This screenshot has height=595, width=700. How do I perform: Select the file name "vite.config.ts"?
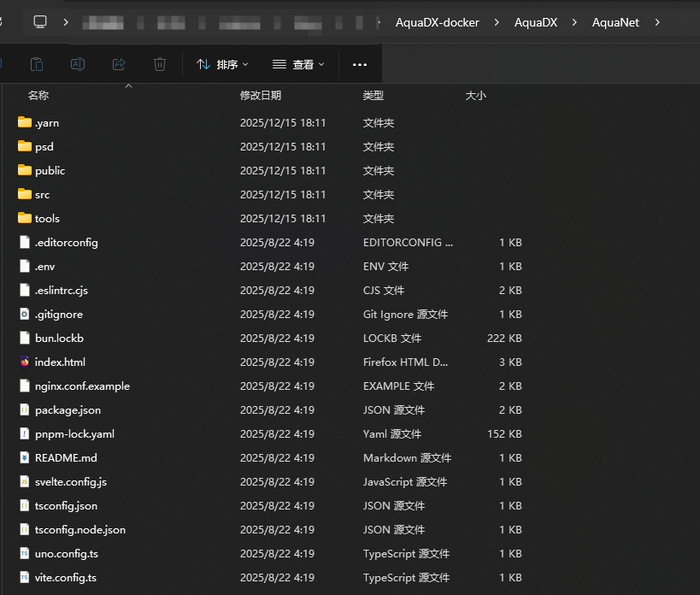(x=66, y=578)
